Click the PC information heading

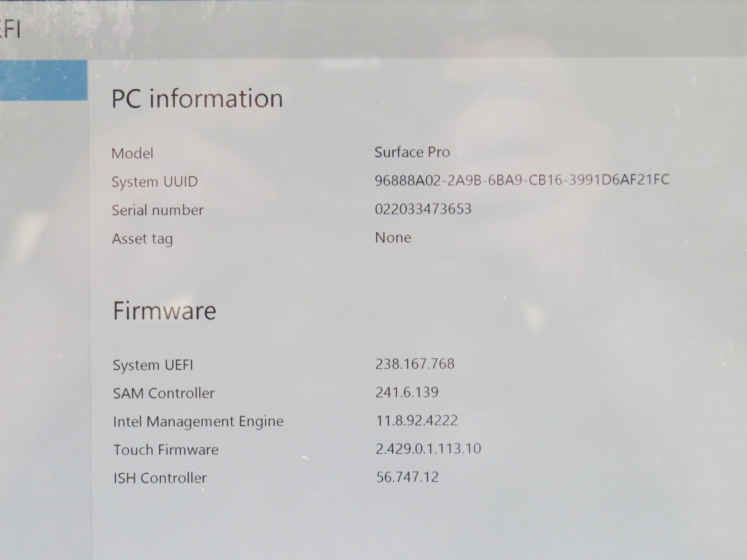click(197, 98)
